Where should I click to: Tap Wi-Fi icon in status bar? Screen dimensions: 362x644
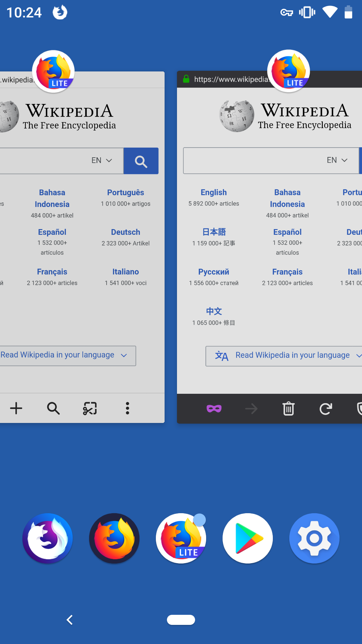pos(330,12)
